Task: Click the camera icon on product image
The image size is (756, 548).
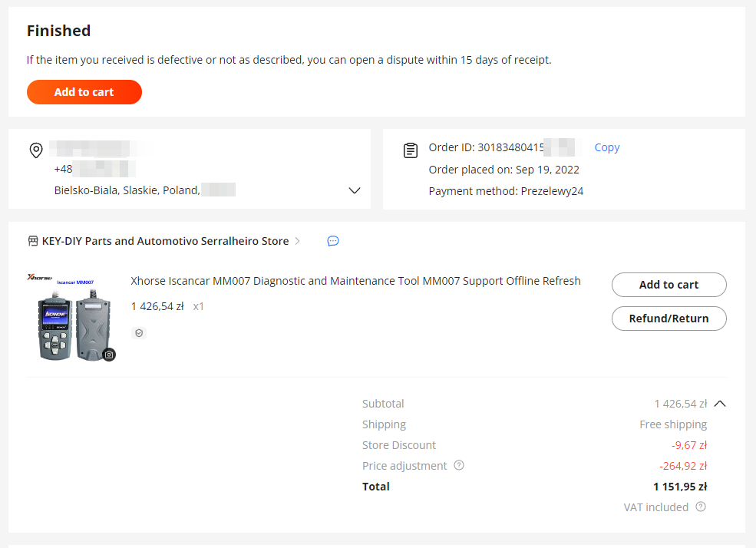Action: (109, 355)
